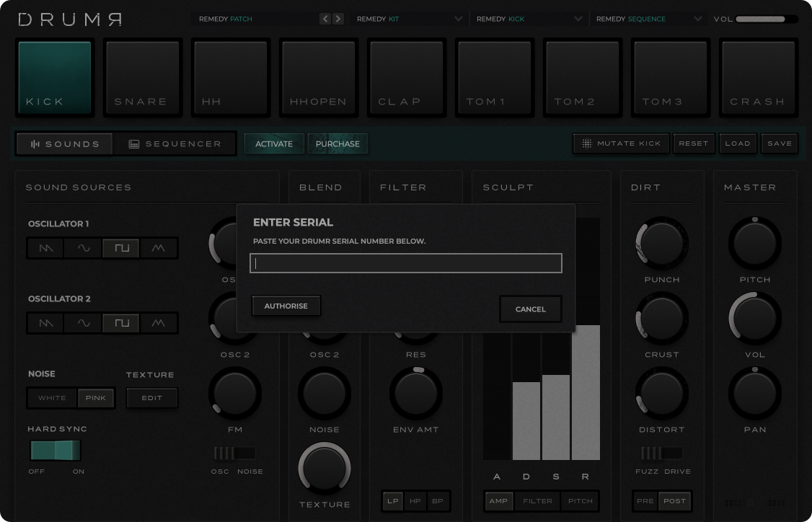Click the Mutate Kick dice button
This screenshot has width=812, height=522.
pos(621,143)
